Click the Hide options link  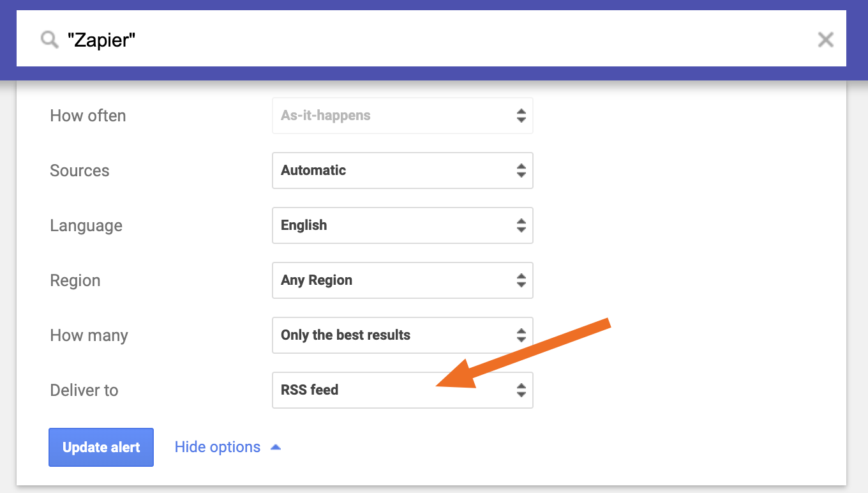coord(218,447)
